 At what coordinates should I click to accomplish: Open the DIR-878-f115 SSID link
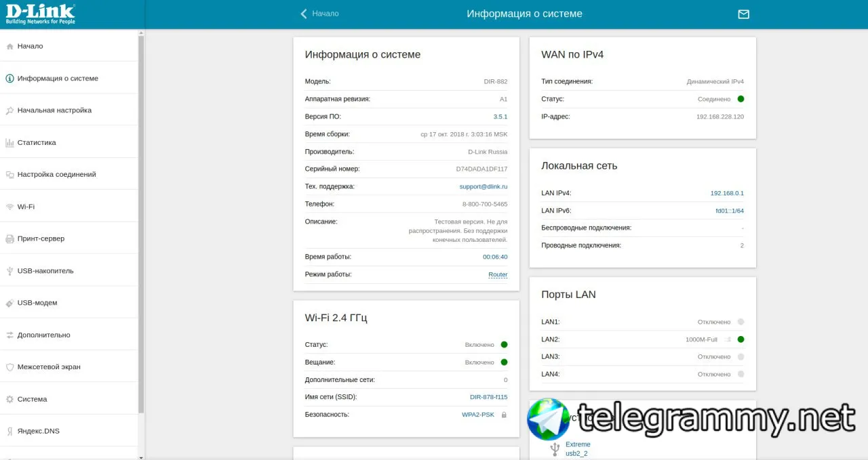[x=489, y=397]
